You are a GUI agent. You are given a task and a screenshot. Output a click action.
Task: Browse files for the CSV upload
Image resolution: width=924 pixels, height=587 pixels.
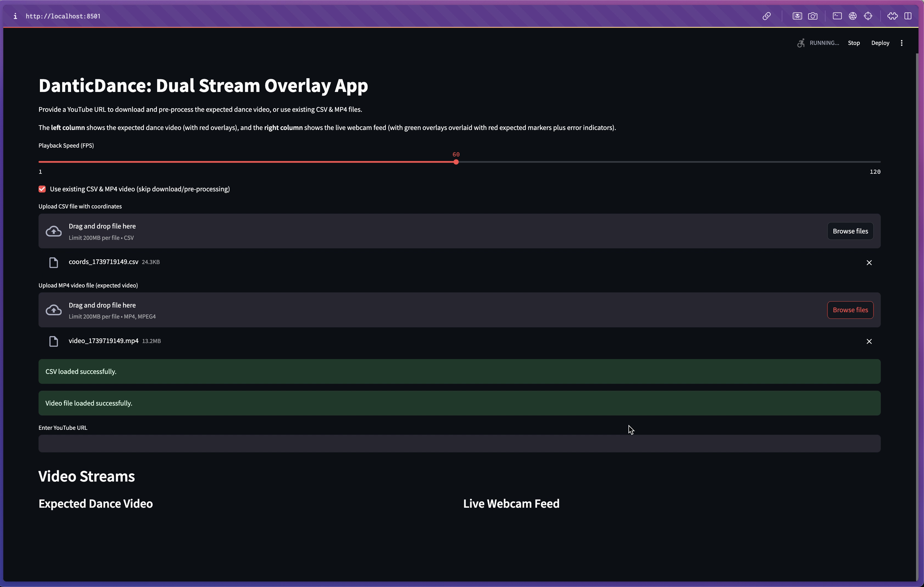[850, 231]
